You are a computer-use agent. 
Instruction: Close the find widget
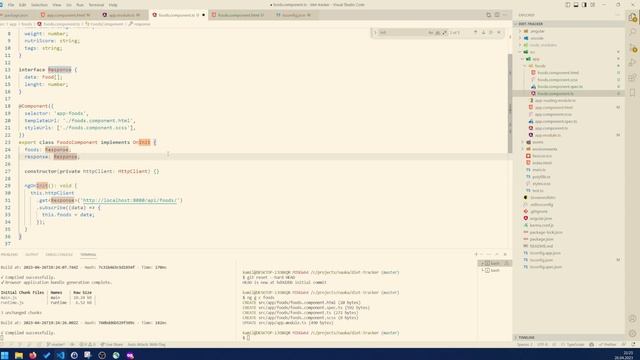coord(499,32)
